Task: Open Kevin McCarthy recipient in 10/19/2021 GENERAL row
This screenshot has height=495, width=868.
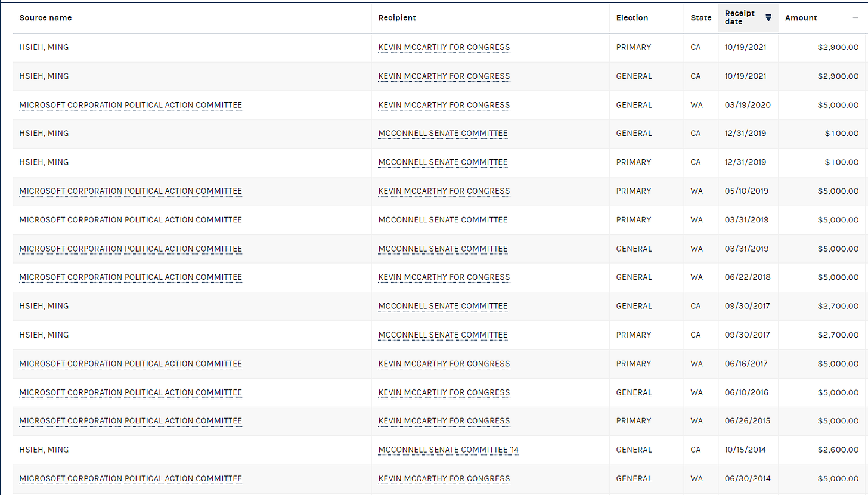Action: point(444,76)
